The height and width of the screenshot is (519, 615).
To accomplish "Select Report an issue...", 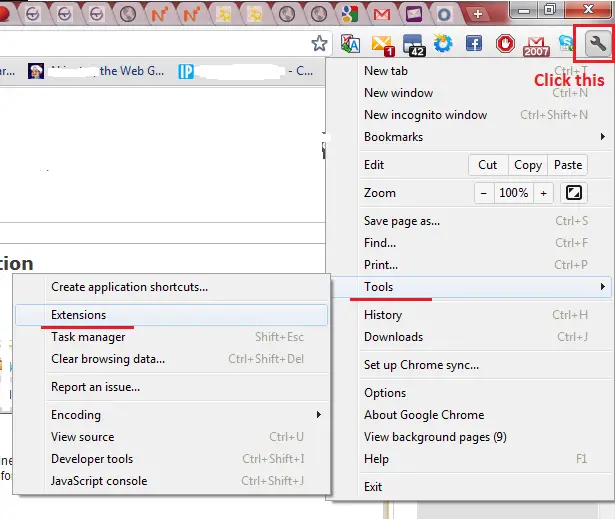I will click(x=171, y=387).
